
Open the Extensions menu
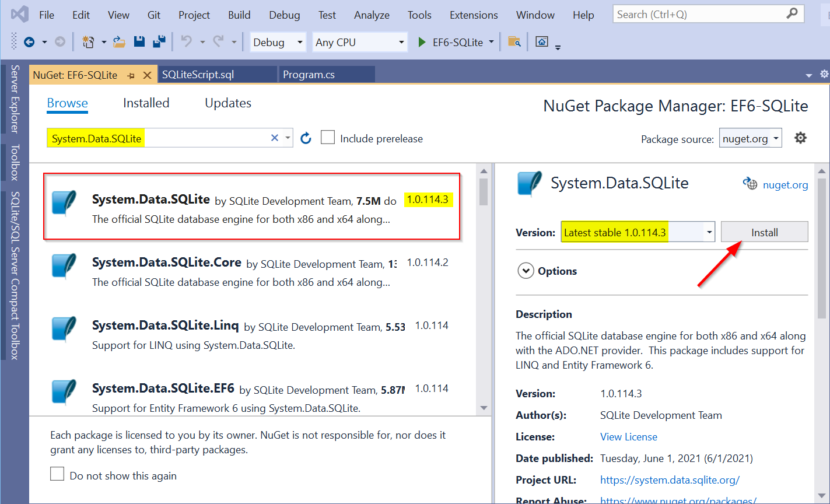point(473,15)
